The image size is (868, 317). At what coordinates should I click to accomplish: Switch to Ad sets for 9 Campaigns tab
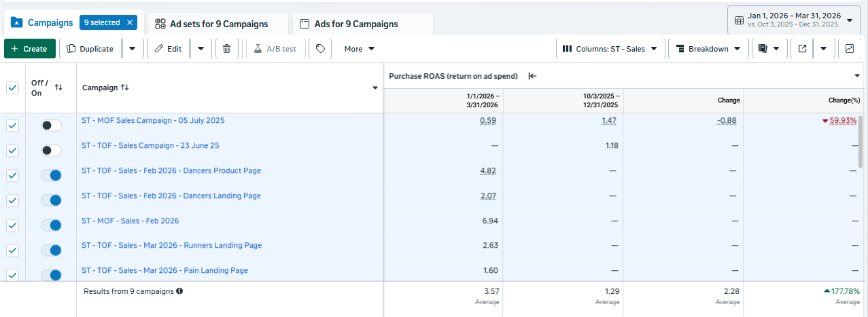(x=218, y=24)
